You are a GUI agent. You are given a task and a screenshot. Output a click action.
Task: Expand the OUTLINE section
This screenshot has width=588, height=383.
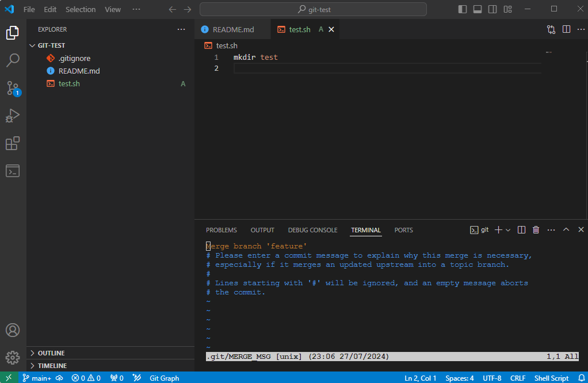pos(51,353)
